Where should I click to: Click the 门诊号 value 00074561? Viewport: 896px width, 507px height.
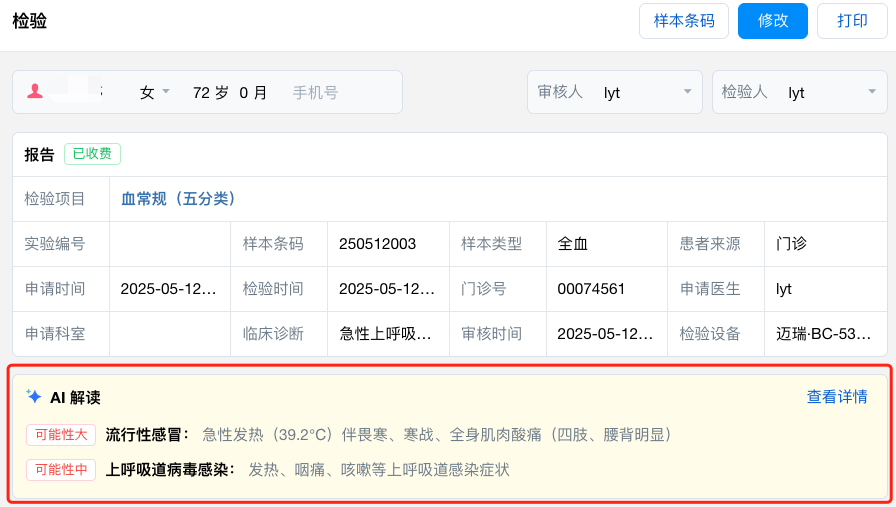click(x=591, y=289)
